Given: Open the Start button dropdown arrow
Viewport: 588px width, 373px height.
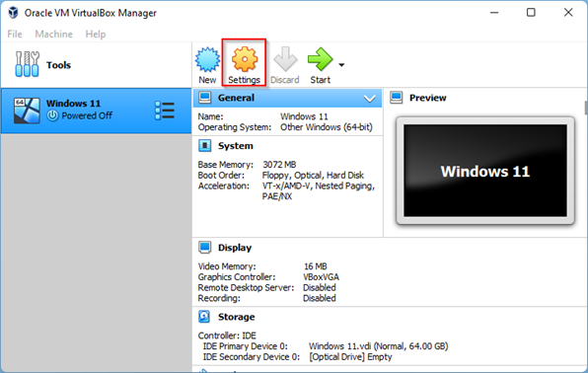Looking at the screenshot, I should pos(341,65).
